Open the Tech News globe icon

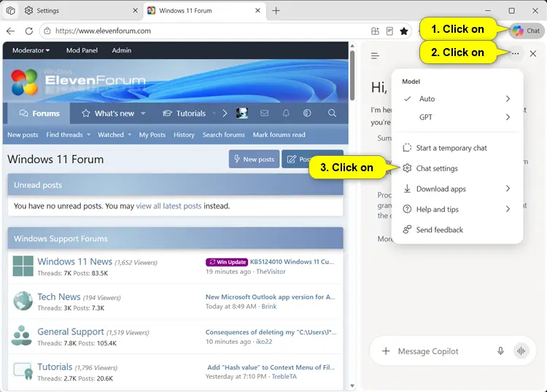(23, 301)
